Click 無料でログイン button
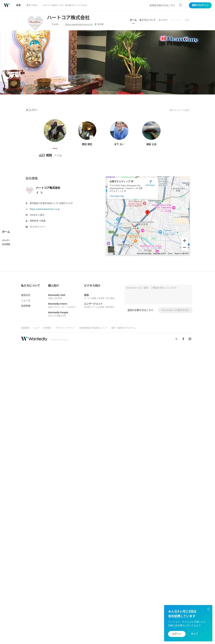Screen dimensions: 215x644 [x=200, y=5]
